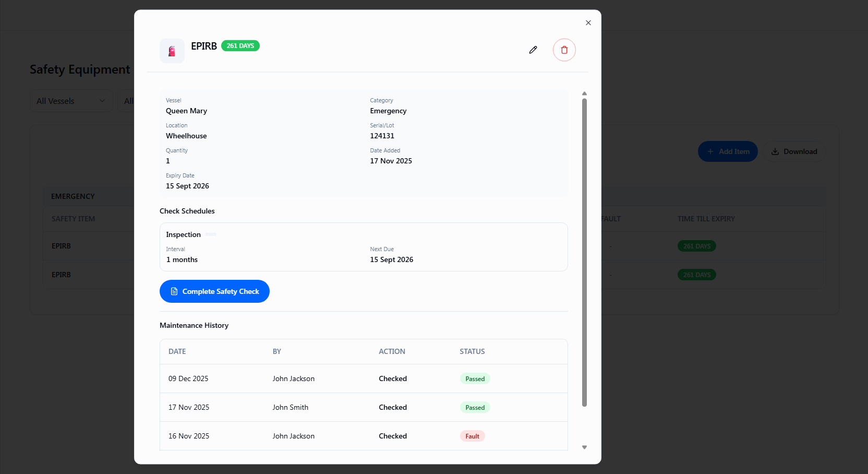Click the Add Item button text
Screen dimensions: 868x474
click(734, 152)
